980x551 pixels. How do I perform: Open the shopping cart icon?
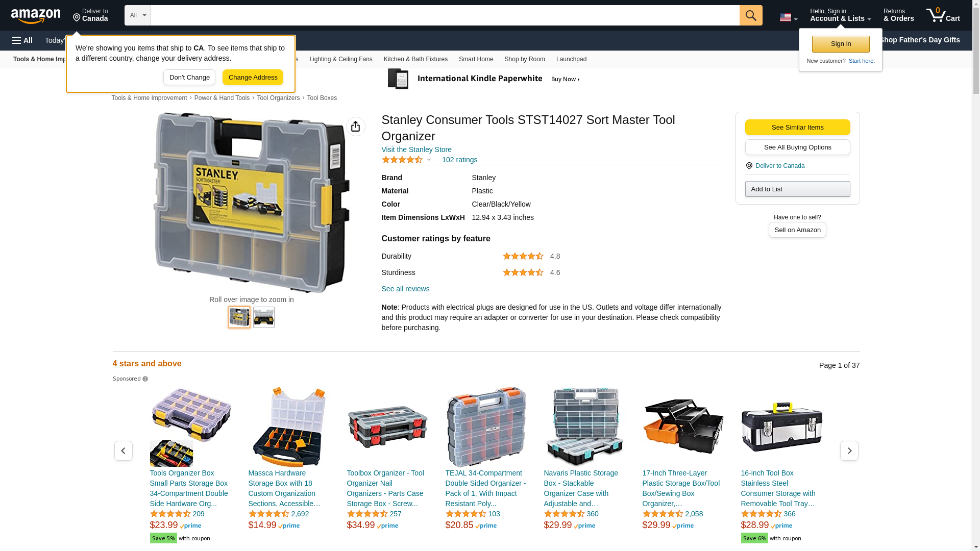point(943,15)
